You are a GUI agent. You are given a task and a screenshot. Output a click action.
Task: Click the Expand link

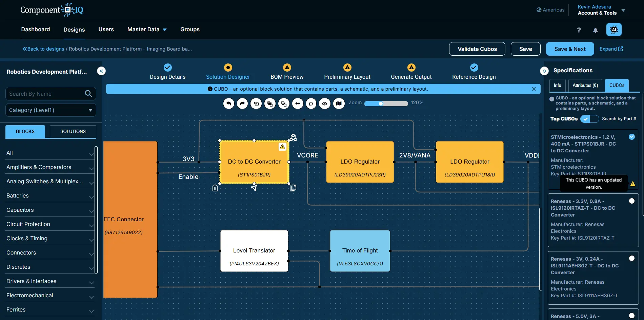pyautogui.click(x=611, y=49)
